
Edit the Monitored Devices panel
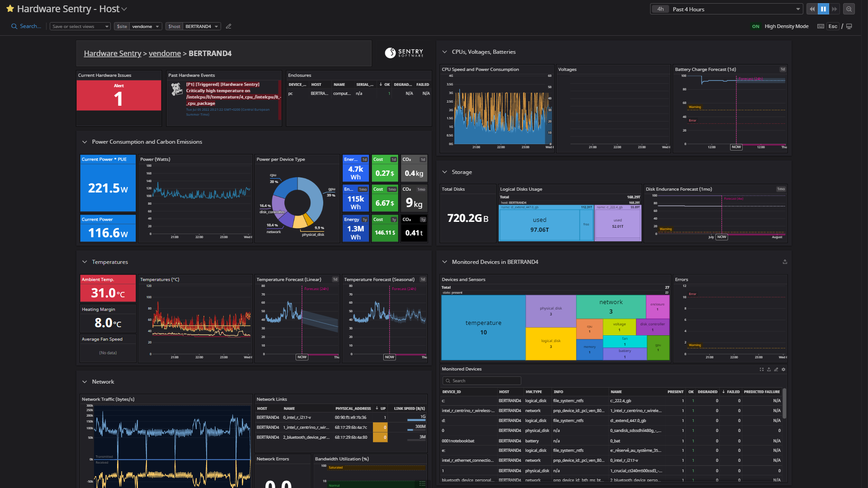pos(776,369)
